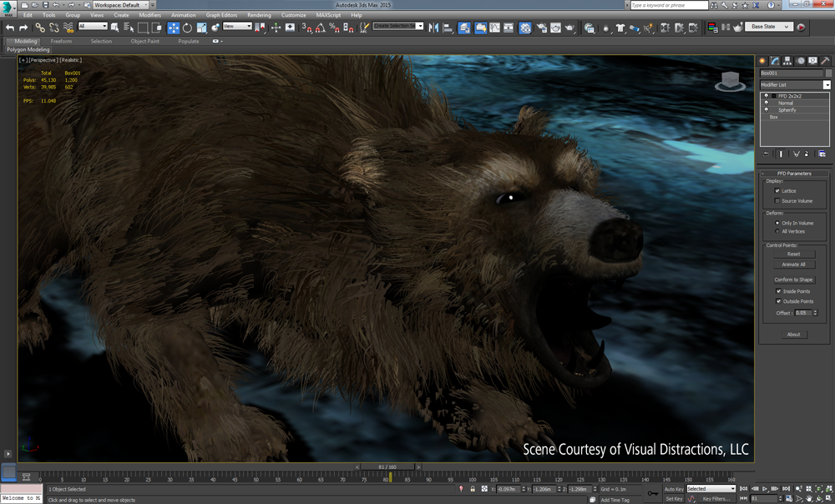
Task: Click the About button
Action: (794, 335)
